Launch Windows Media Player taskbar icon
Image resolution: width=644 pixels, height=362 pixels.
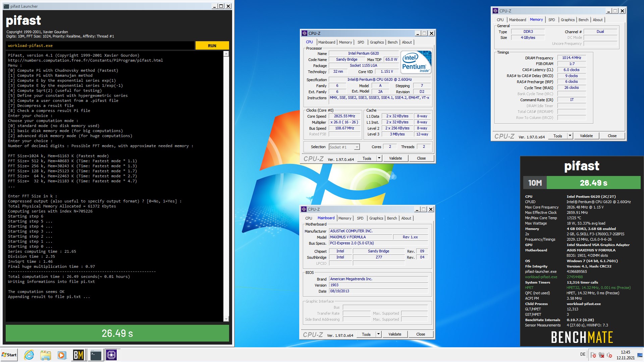61,355
